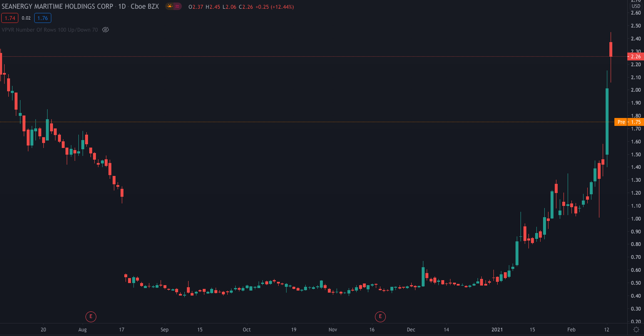Click the delayed data wave icon
The width and height of the screenshot is (644, 336).
click(x=177, y=7)
